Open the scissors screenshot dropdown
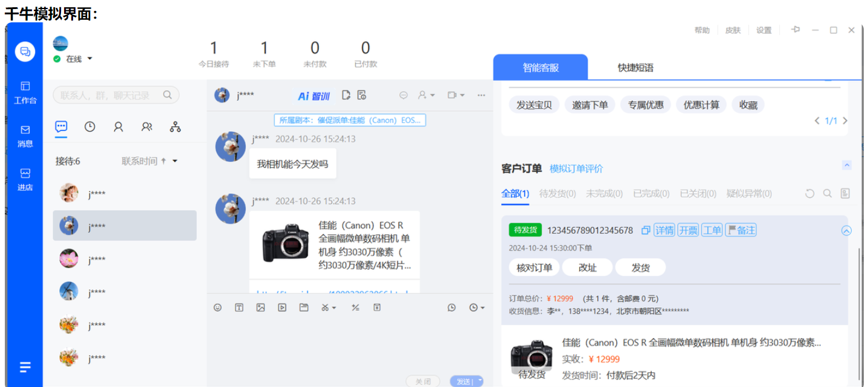 coord(328,307)
